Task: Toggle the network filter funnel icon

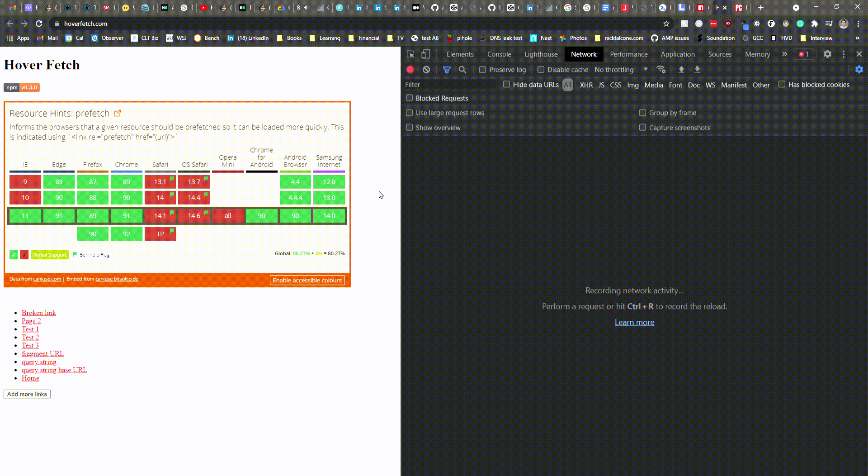Action: (447, 70)
